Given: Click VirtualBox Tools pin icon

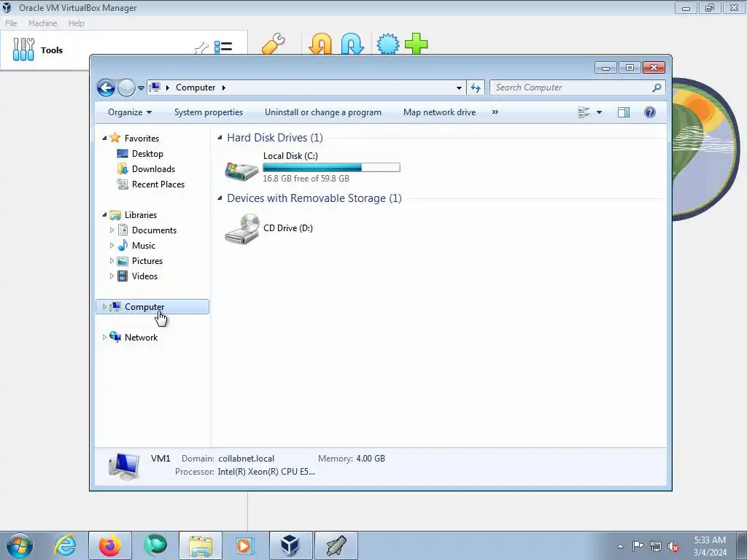Looking at the screenshot, I should click(201, 47).
